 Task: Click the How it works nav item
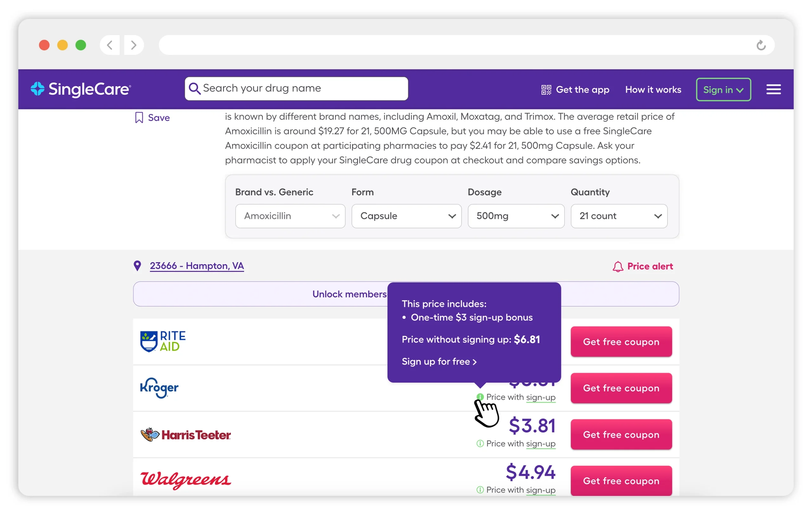click(653, 89)
